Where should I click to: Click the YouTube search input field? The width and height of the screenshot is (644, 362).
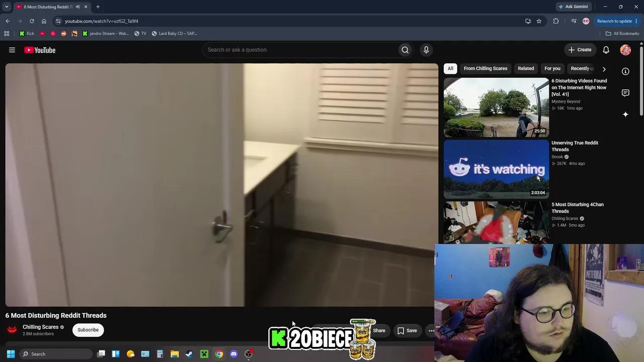pyautogui.click(x=300, y=50)
